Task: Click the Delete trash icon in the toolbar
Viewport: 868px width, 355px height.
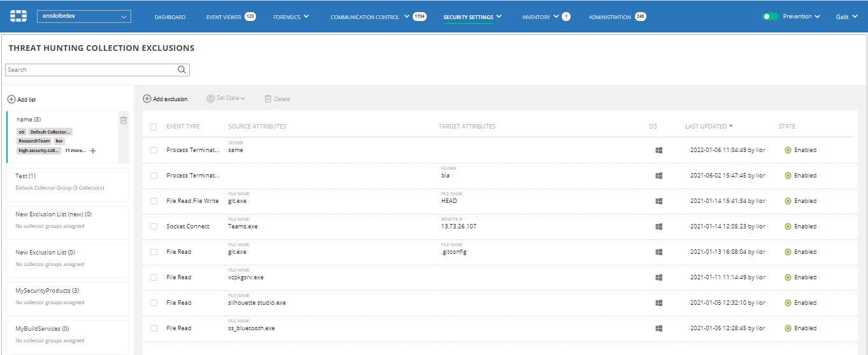Action: click(x=268, y=99)
